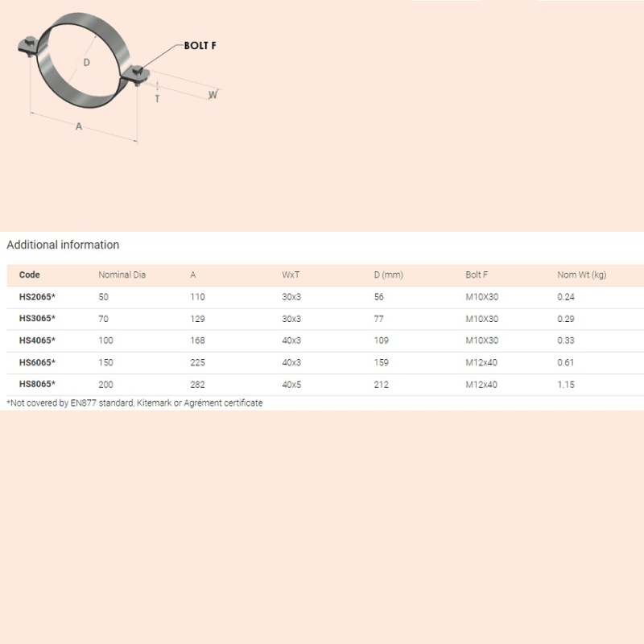Select product code HS2065*
Screen dimensions: 644x644
(x=37, y=297)
